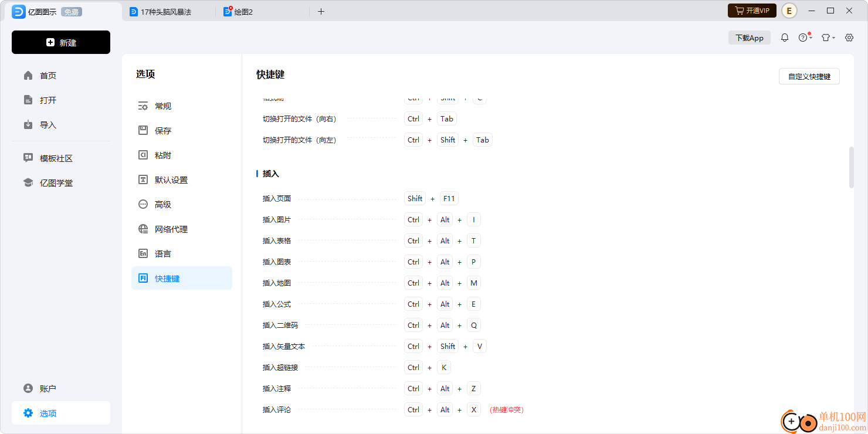Click the 插入评论 shortcut label
Screen dimensions: 868x434
277,410
